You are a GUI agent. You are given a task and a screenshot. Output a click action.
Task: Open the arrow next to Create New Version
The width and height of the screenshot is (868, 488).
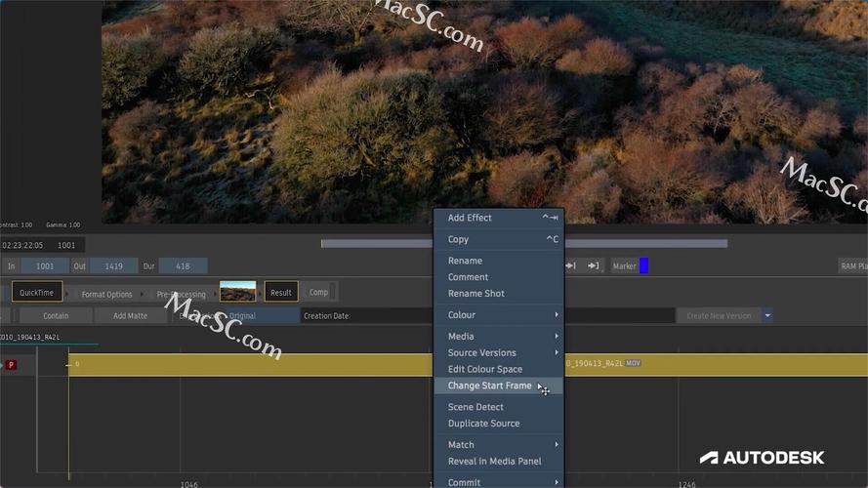click(767, 315)
